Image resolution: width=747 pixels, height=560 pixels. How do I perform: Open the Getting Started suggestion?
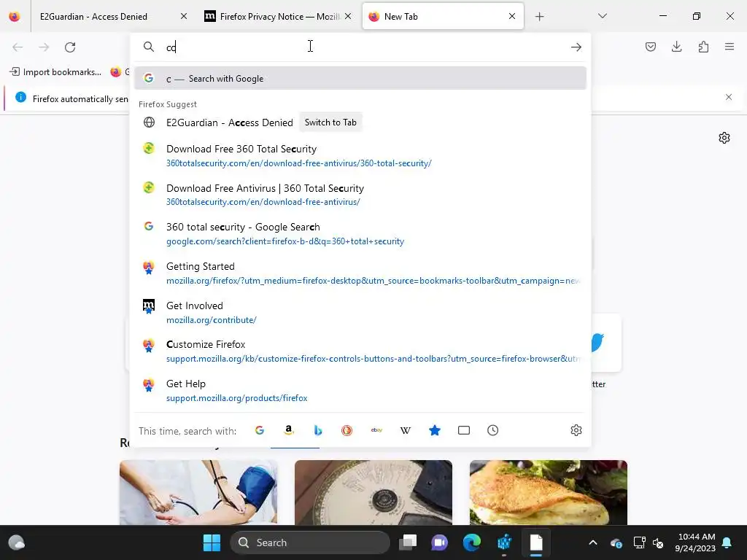point(360,273)
